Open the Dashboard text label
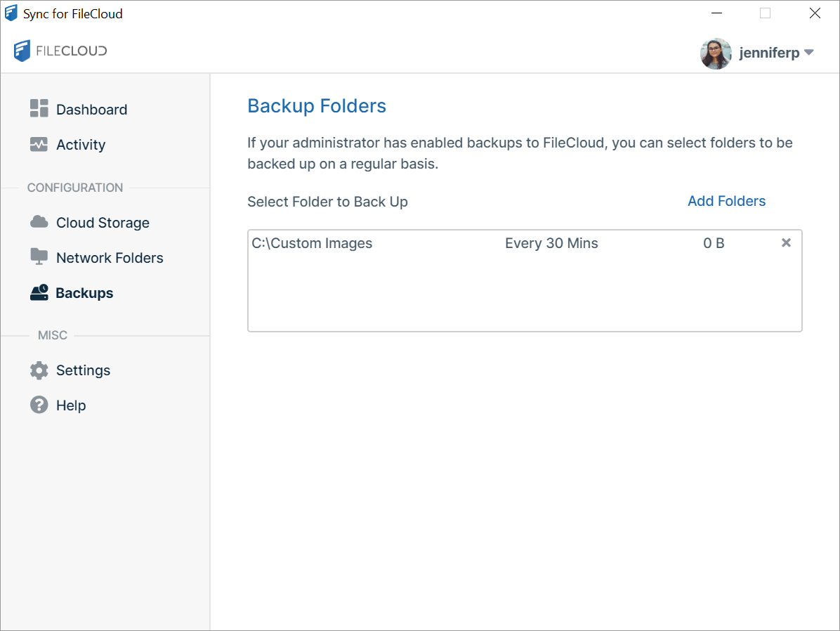 (x=91, y=110)
